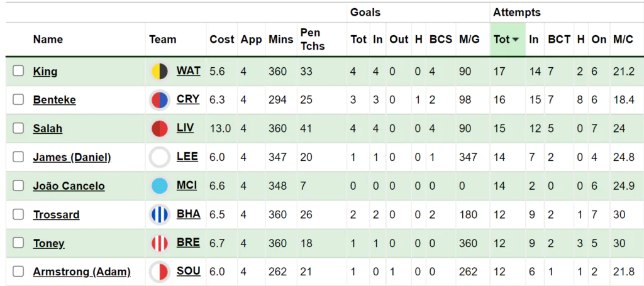The width and height of the screenshot is (644, 286).
Task: Open the BRE team link
Action: (188, 243)
